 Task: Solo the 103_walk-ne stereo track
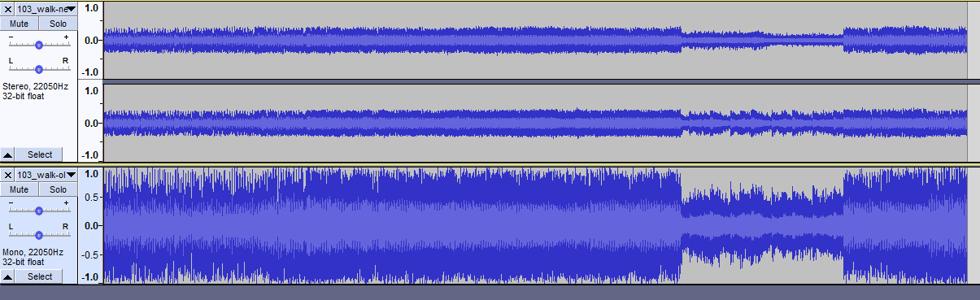point(58,24)
